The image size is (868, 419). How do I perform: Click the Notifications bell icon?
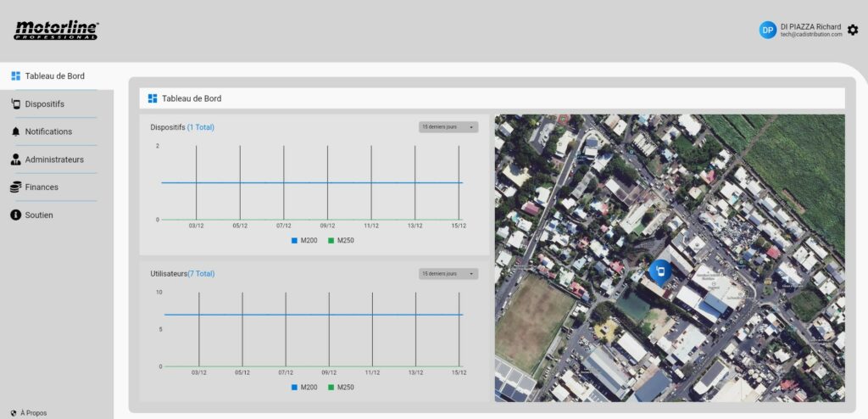coord(15,132)
